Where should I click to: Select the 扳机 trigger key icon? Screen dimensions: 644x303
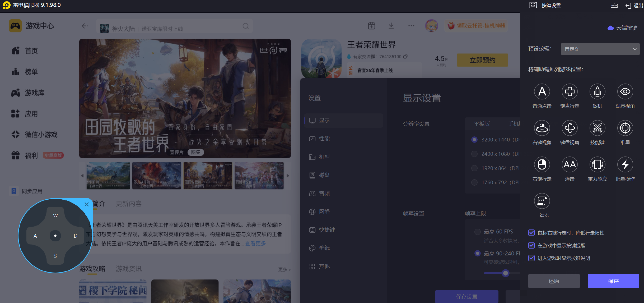click(597, 92)
